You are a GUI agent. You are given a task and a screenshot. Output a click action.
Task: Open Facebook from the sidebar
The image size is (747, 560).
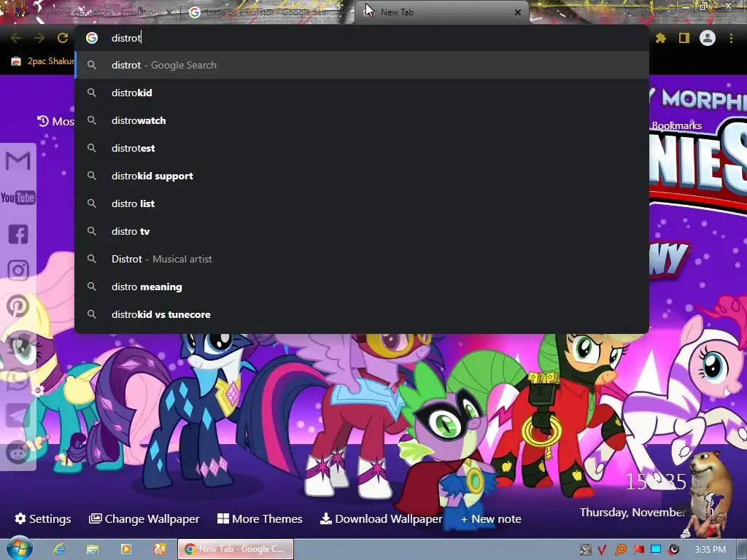click(18, 234)
